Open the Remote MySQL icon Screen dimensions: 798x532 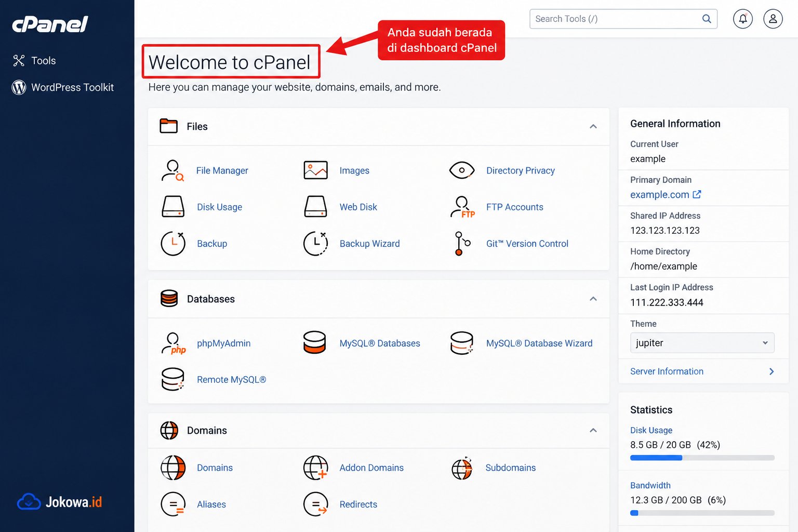pos(173,379)
